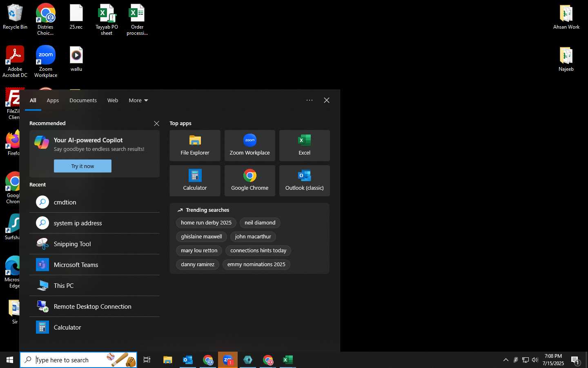Select Distries Choice Chrome desktop shortcut
Image resolution: width=588 pixels, height=368 pixels.
46,20
